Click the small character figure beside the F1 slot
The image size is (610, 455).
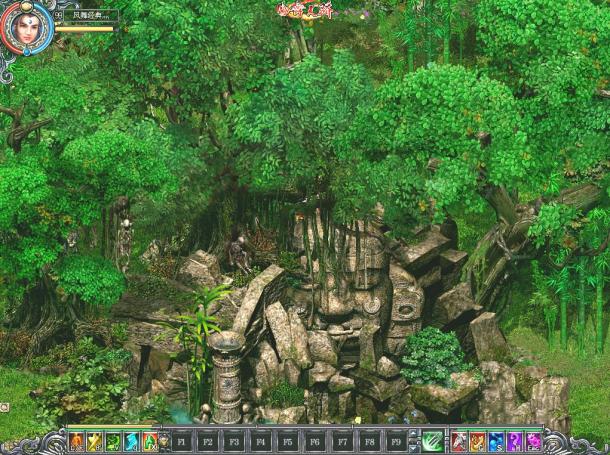(165, 443)
